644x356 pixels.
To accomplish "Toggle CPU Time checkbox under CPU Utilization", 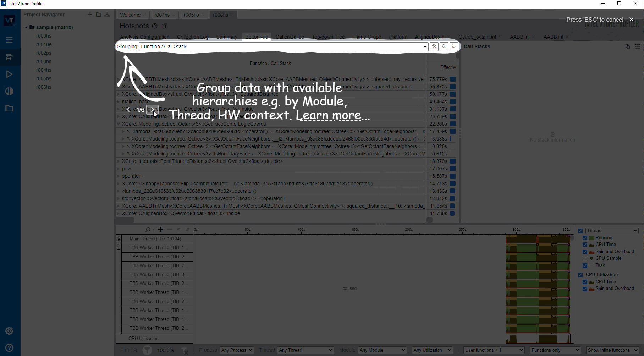I will click(585, 282).
